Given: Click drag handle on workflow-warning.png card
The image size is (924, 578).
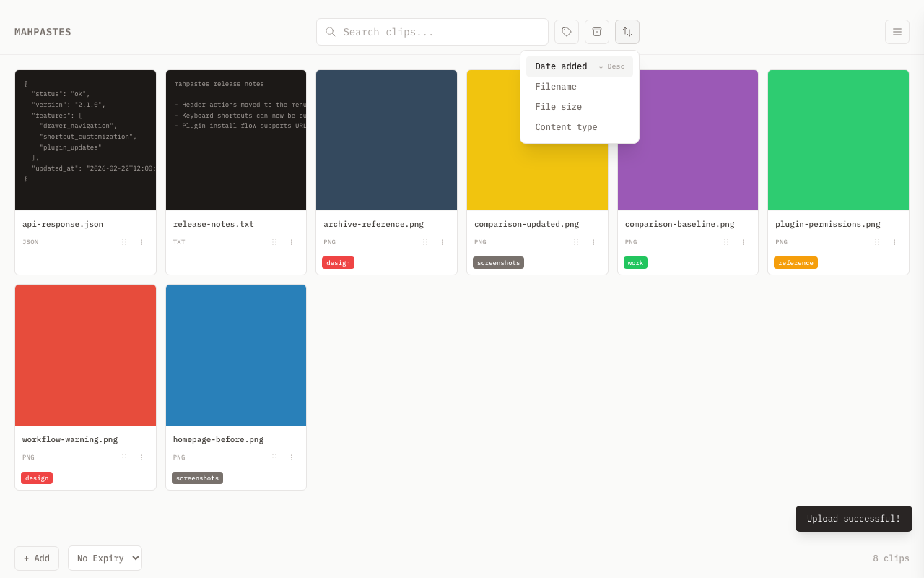Looking at the screenshot, I should (124, 457).
